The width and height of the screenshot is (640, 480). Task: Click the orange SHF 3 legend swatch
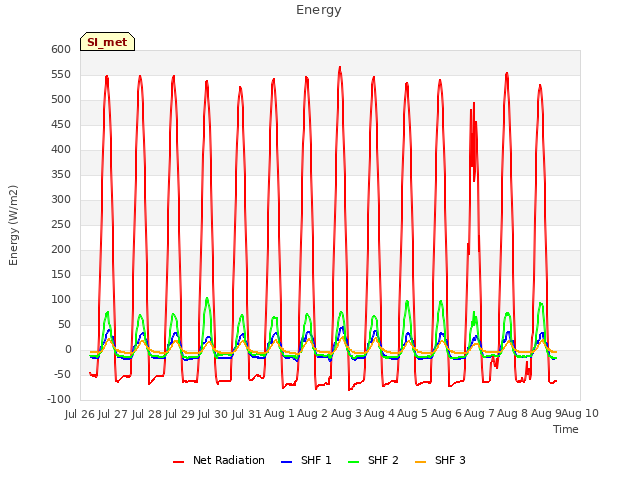(420, 462)
